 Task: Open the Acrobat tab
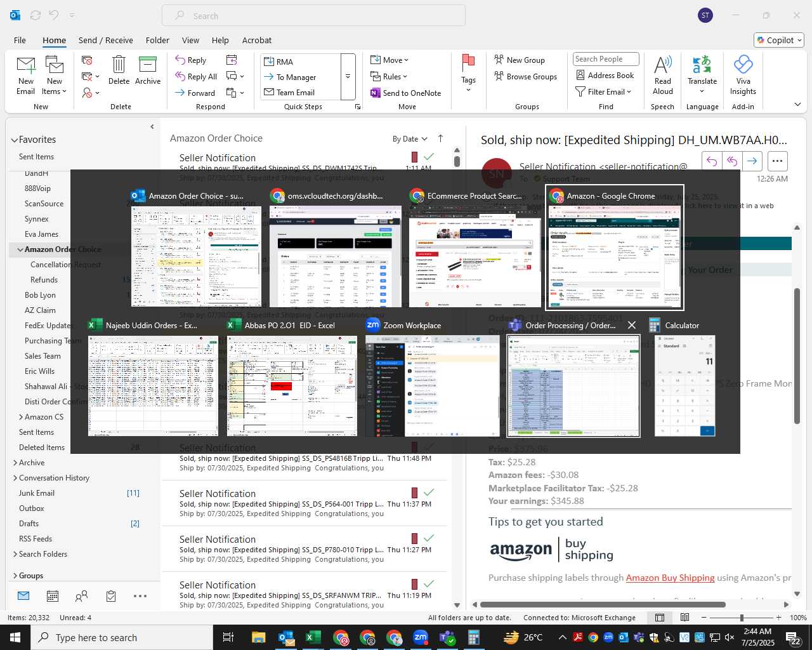[257, 40]
